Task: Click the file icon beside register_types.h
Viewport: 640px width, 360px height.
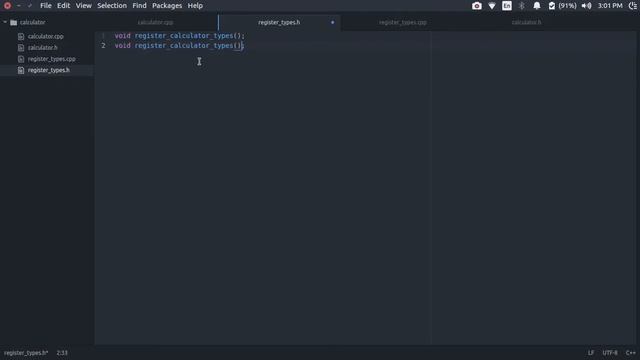Action: point(21,70)
